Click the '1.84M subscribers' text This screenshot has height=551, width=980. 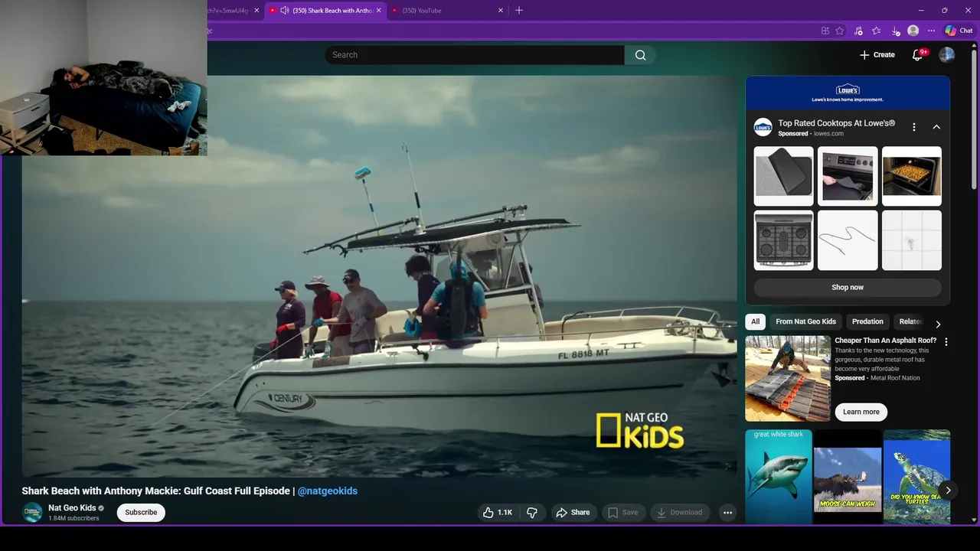73,519
